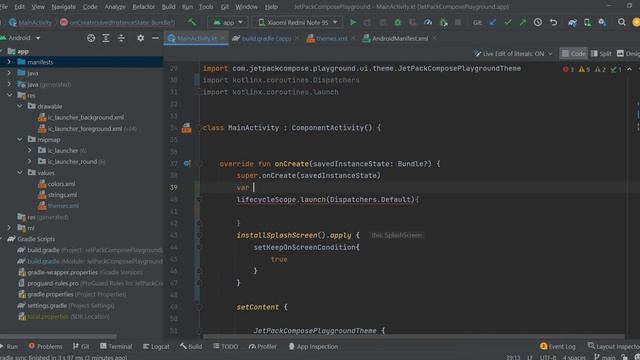Switch editor to Split view

[x=601, y=53]
